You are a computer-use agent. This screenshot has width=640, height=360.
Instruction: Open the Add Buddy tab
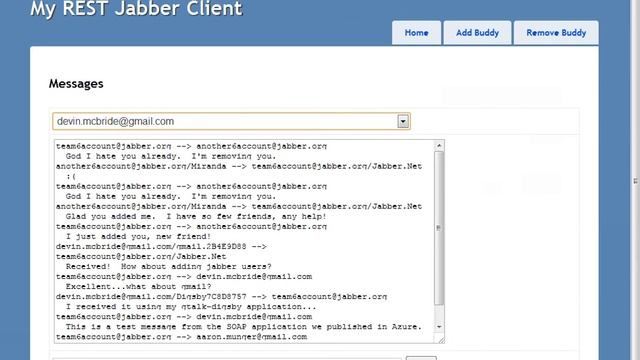pos(477,33)
